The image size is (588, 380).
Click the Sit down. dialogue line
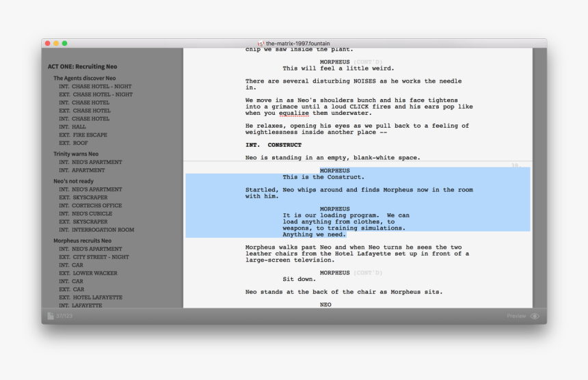click(299, 280)
